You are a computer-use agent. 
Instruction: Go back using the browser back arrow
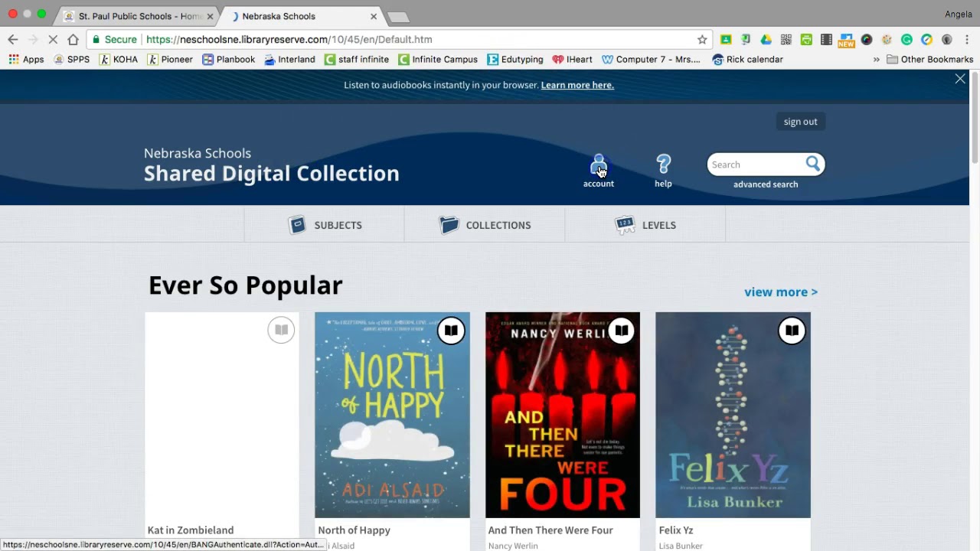[x=13, y=39]
